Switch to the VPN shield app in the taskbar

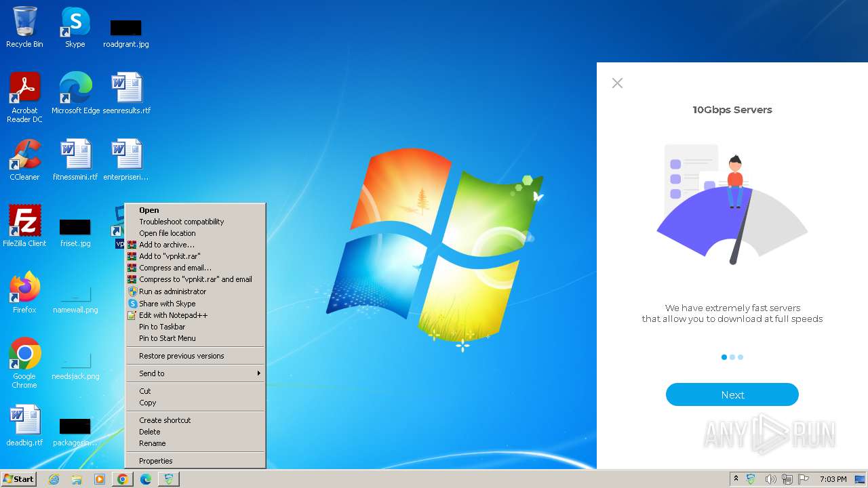[x=168, y=479]
